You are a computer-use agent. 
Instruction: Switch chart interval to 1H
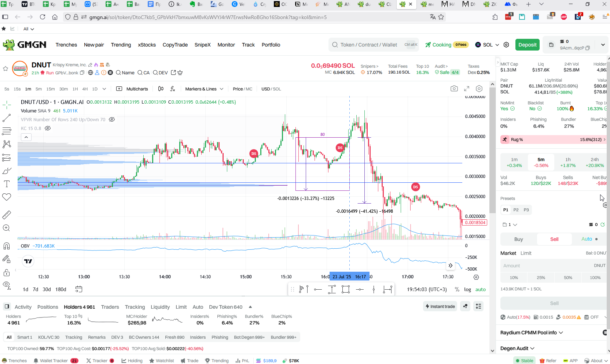[75, 89]
